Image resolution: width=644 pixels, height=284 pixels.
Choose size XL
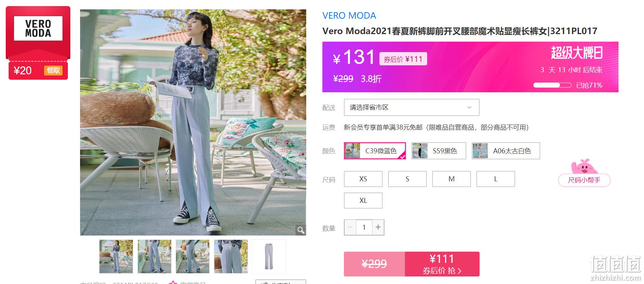363,200
